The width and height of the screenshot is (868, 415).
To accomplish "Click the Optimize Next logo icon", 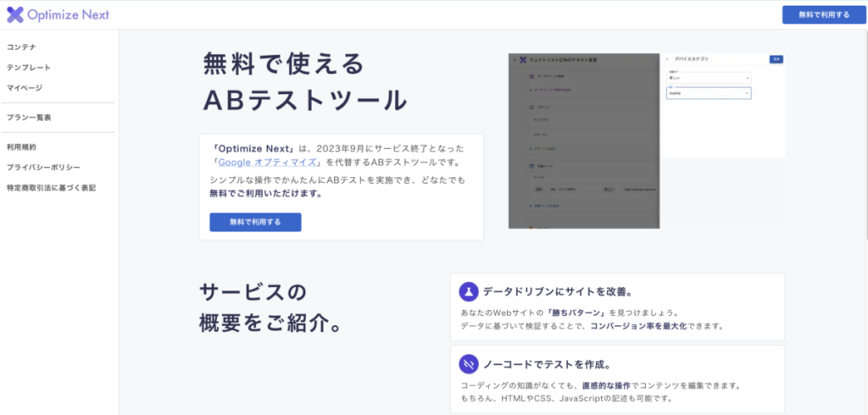I will pyautogui.click(x=14, y=14).
